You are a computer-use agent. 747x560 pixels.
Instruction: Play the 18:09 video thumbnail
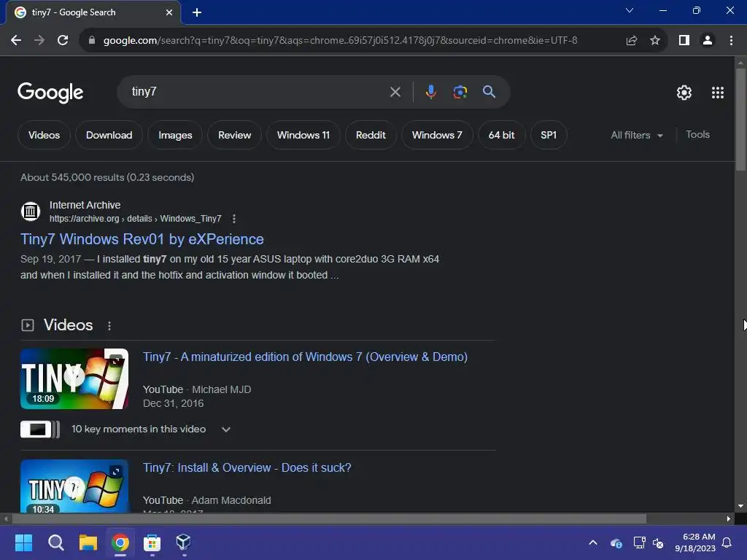click(74, 379)
